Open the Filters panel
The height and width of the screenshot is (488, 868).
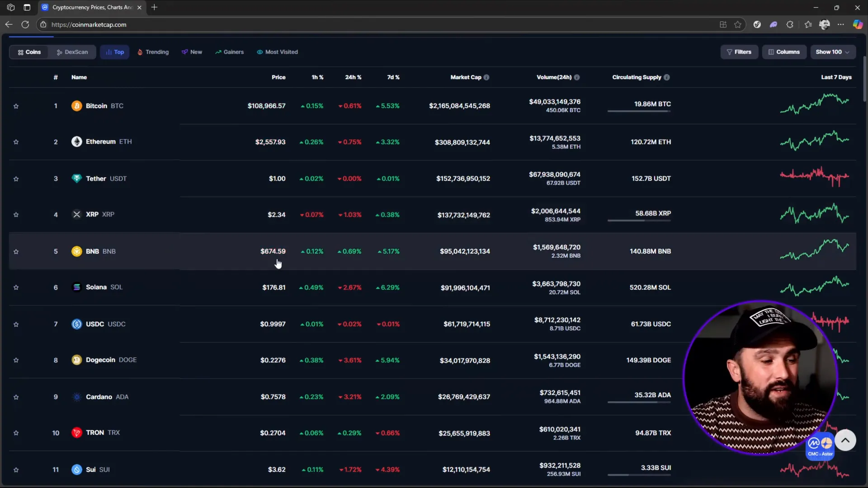(x=739, y=52)
